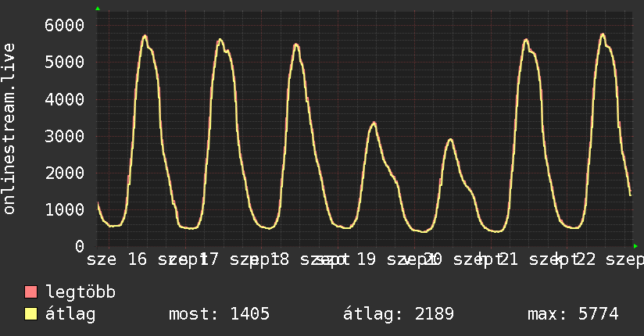
Task: Click the sze 16 date label
Action: pyautogui.click(x=116, y=259)
